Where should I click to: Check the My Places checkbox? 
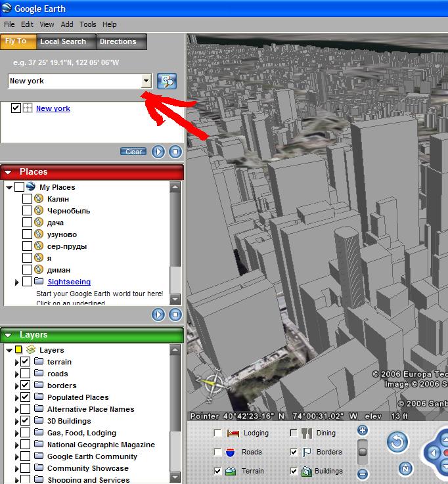(20, 187)
